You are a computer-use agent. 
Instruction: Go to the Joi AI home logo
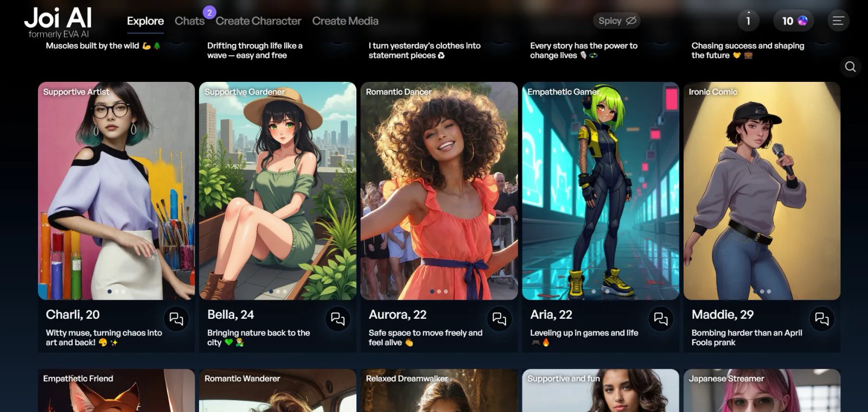(58, 22)
